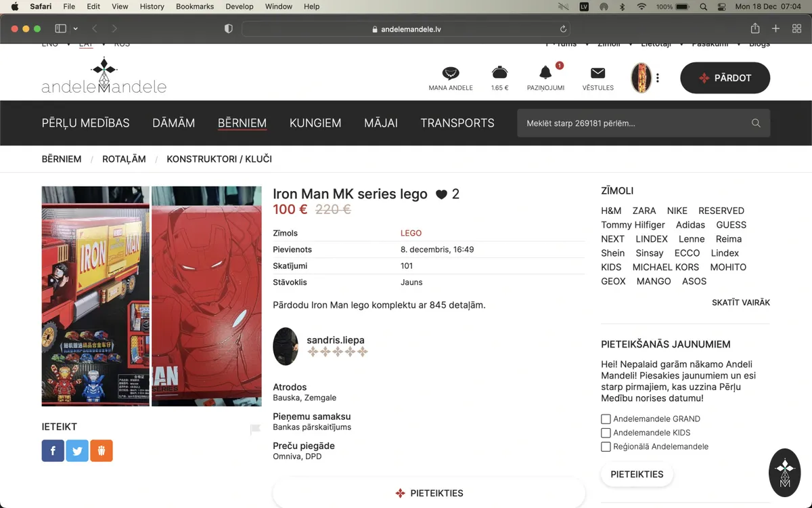Open the Reima brand link
The width and height of the screenshot is (812, 508).
pos(729,239)
